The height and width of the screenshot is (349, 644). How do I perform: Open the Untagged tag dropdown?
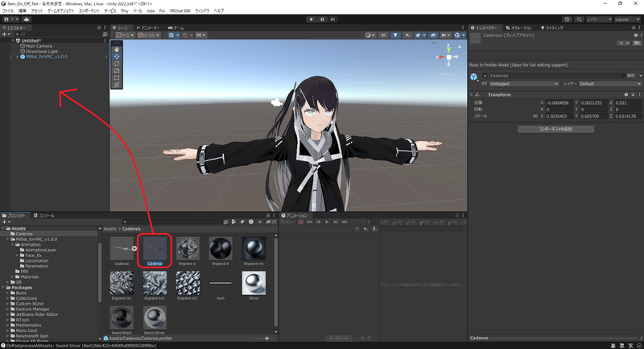tap(524, 84)
